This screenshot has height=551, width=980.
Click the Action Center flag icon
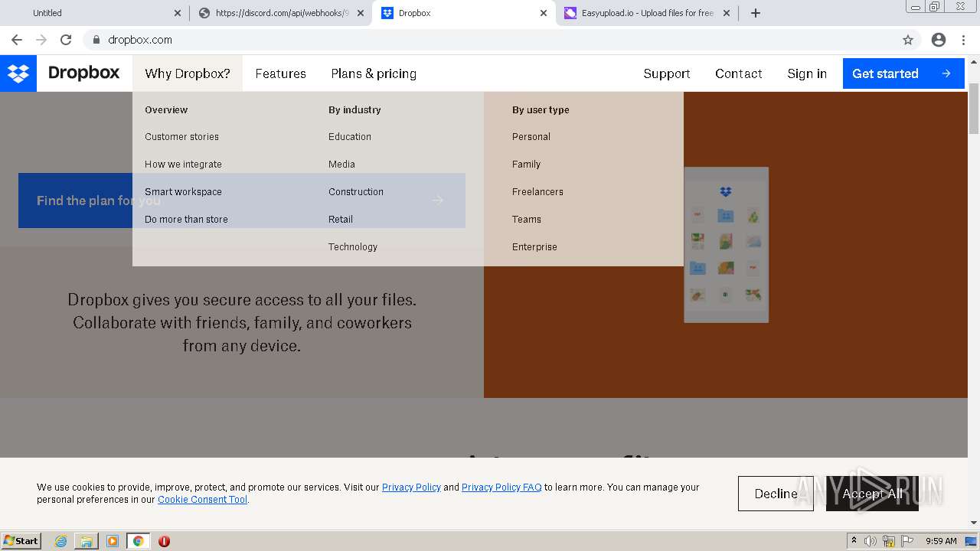pyautogui.click(x=907, y=541)
